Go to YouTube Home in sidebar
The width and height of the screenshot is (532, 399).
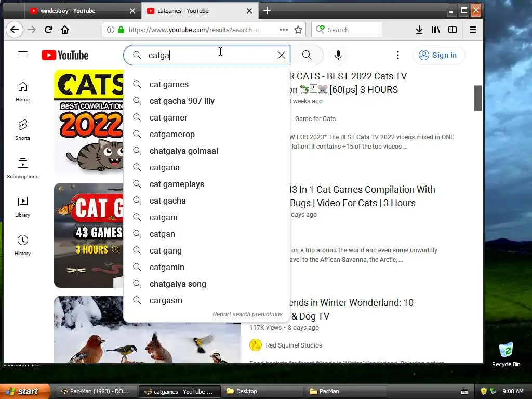[23, 91]
